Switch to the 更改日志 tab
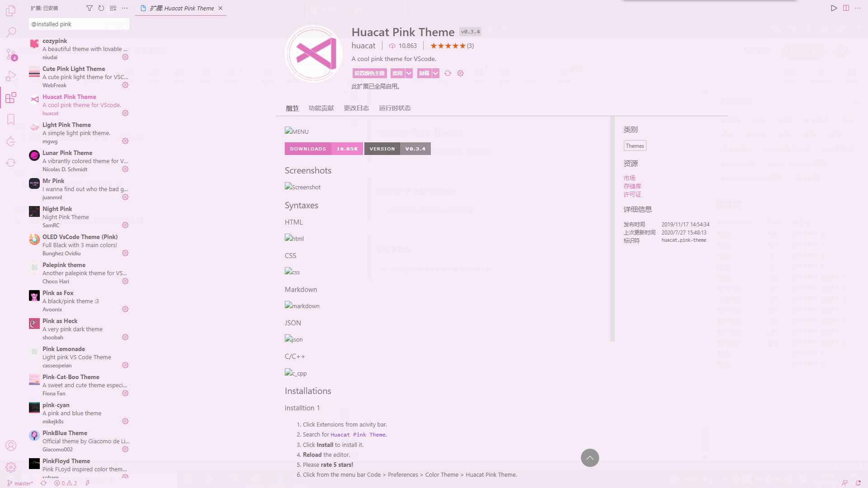 356,108
